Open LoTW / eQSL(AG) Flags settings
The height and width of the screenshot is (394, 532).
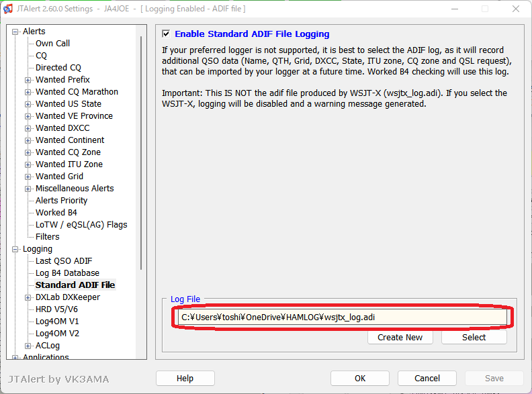pyautogui.click(x=81, y=225)
